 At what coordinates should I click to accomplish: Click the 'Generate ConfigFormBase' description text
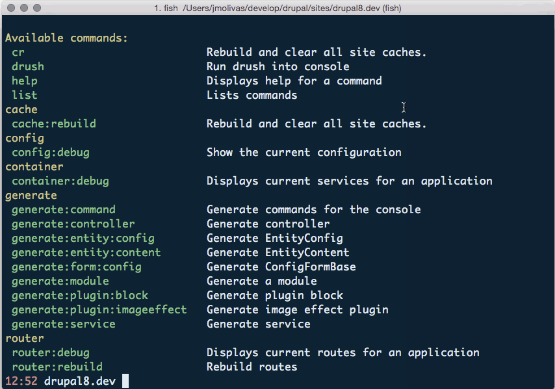click(x=281, y=267)
